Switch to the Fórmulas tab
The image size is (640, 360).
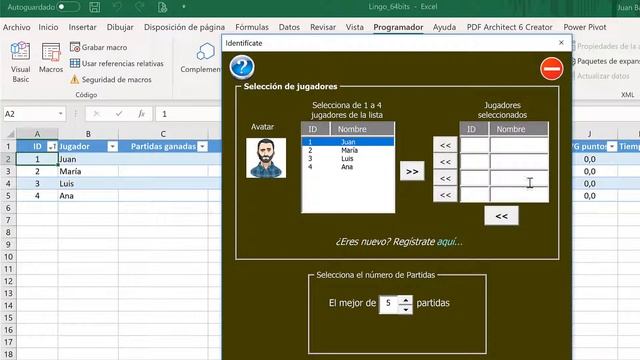(x=252, y=27)
